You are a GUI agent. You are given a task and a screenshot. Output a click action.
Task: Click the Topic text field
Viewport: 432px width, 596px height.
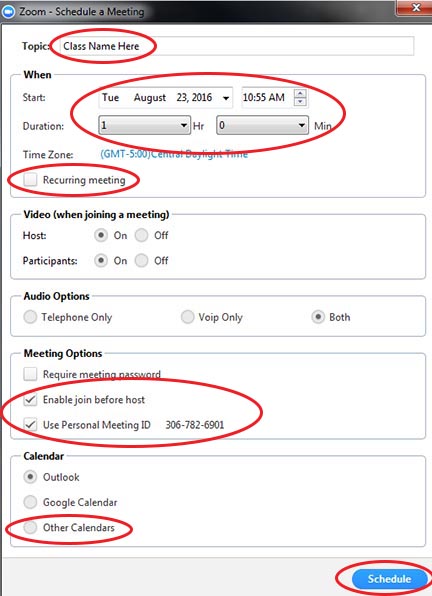[x=237, y=46]
